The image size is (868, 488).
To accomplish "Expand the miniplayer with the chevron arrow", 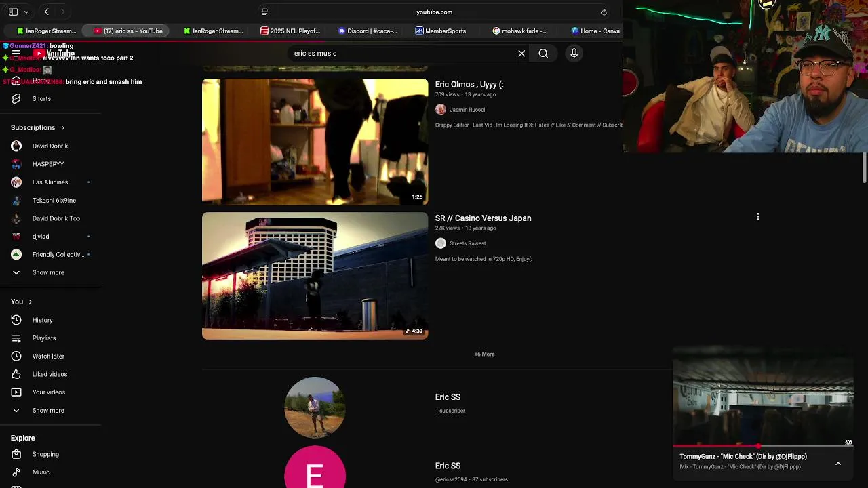I will click(838, 464).
